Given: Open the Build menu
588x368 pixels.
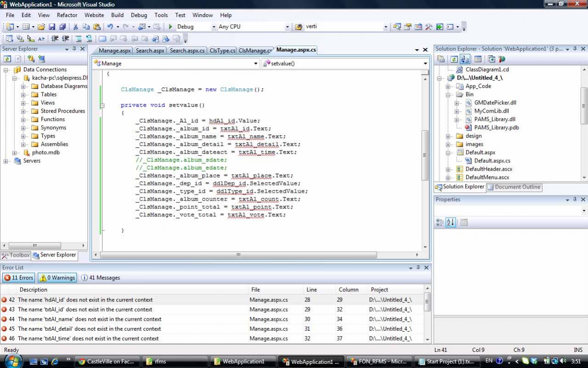Looking at the screenshot, I should click(x=117, y=15).
